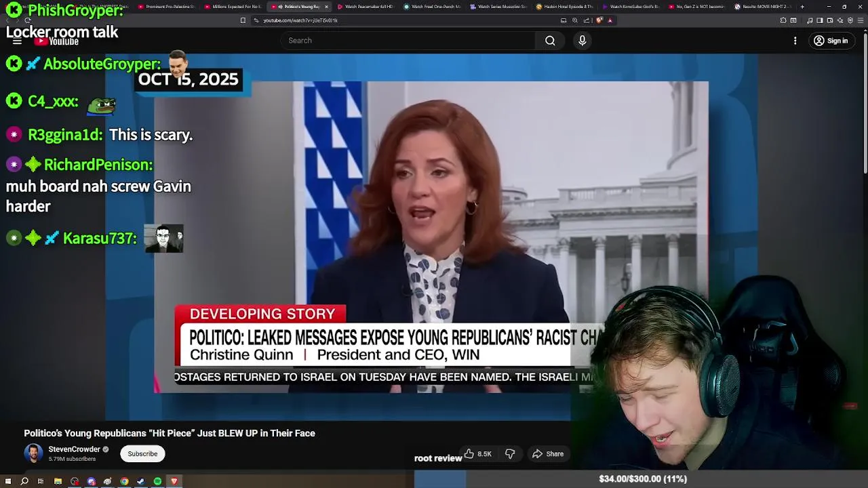Like the video with thumbs up
Image resolution: width=868 pixels, height=488 pixels.
(477, 453)
